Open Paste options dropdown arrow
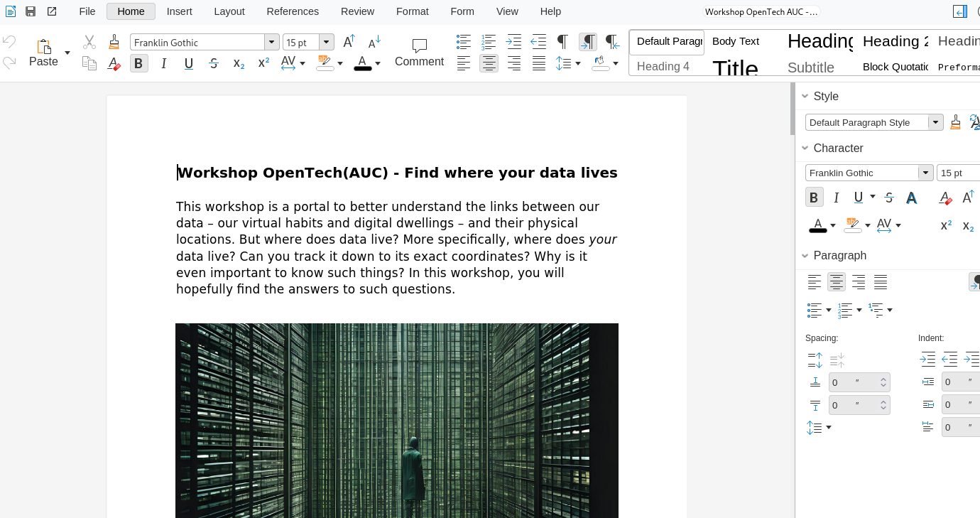Screen dimensions: 980x518 (67, 53)
